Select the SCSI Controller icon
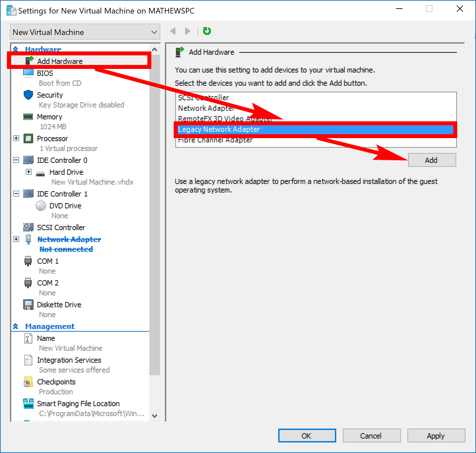Screen dimensions: 476x453 [28, 227]
